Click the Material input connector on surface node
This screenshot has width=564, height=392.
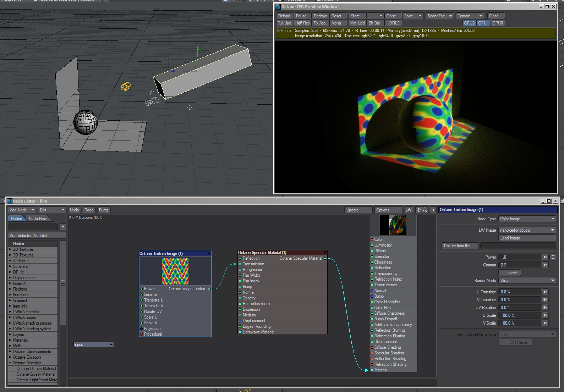click(372, 370)
